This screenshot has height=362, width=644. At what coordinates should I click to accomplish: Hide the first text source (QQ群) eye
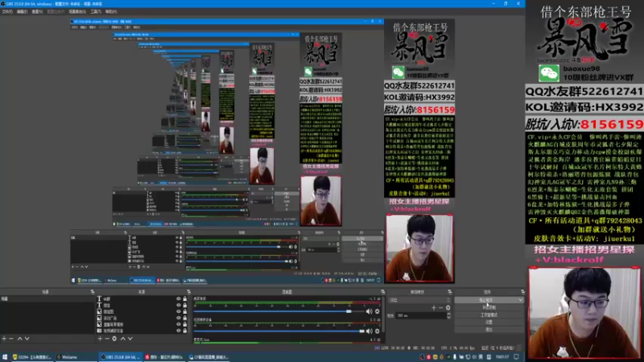pyautogui.click(x=178, y=298)
